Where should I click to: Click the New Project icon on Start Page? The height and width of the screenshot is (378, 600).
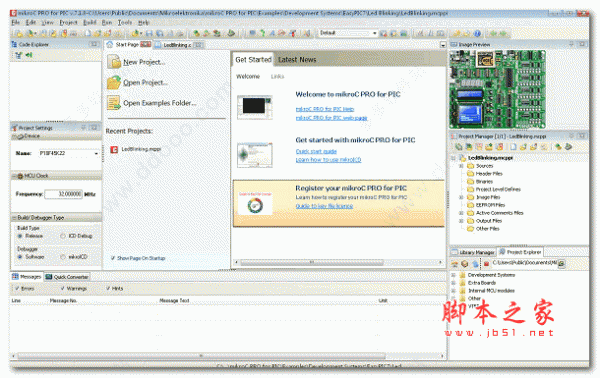tap(114, 62)
